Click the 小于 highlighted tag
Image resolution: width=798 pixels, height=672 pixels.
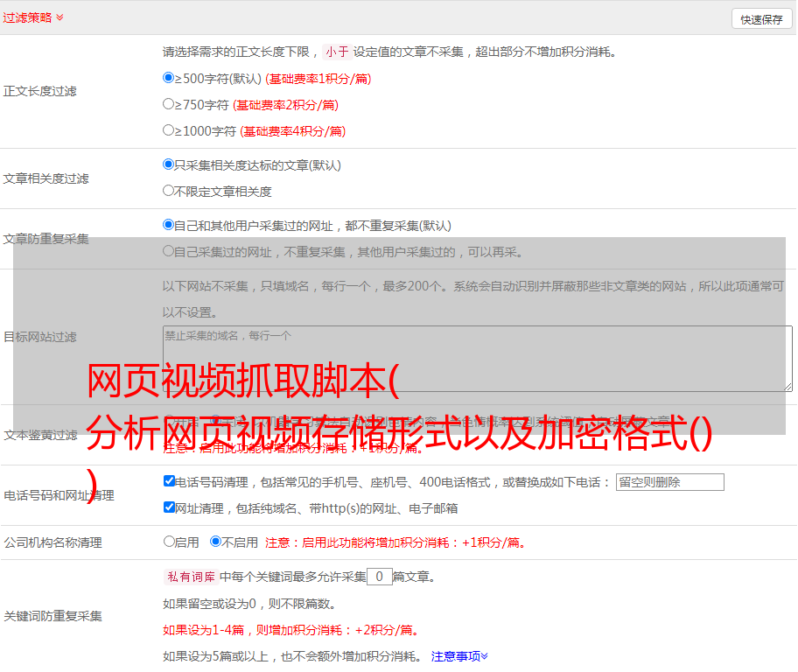coord(337,52)
